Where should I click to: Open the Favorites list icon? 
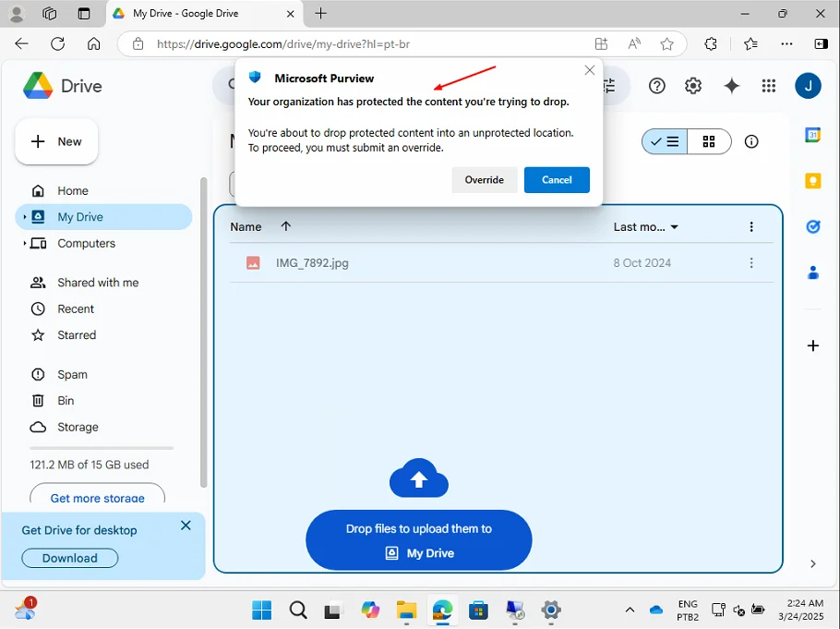[750, 44]
